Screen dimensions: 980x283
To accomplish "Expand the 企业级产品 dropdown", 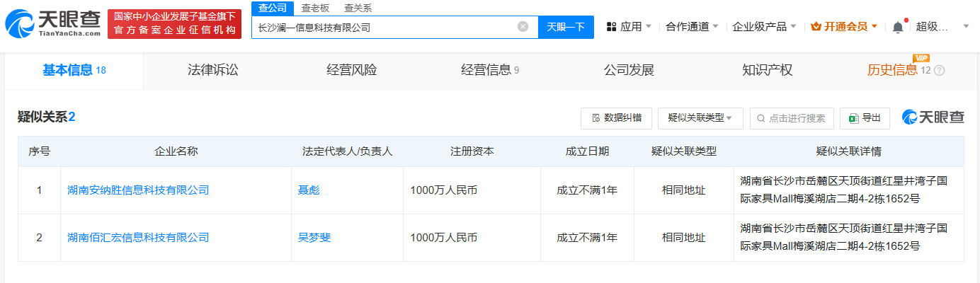I will pyautogui.click(x=764, y=27).
